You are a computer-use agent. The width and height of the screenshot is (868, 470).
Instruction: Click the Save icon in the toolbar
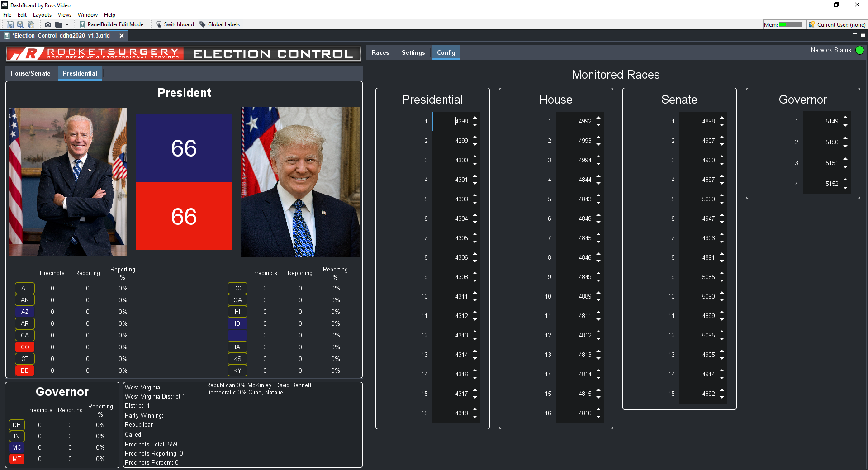point(10,24)
